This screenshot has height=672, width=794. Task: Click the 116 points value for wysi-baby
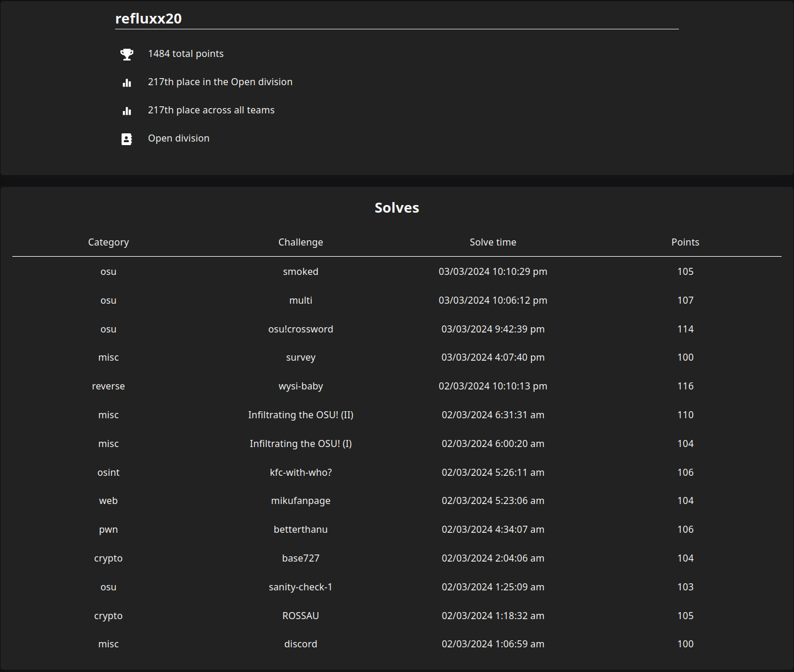[x=685, y=386]
